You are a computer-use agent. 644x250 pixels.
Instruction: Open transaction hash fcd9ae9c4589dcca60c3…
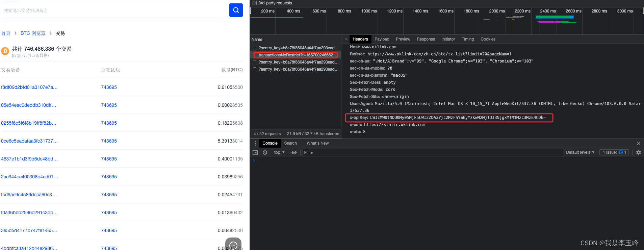[29, 195]
